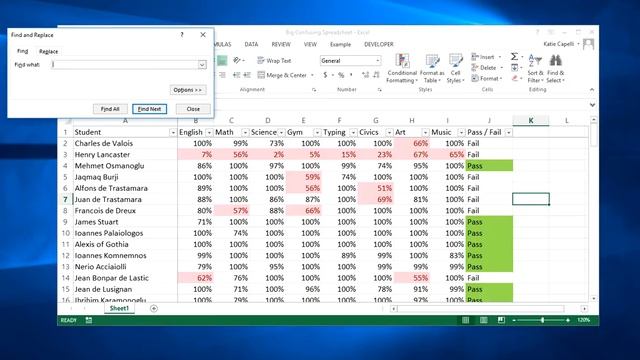Open the Format cells menu

(487, 78)
